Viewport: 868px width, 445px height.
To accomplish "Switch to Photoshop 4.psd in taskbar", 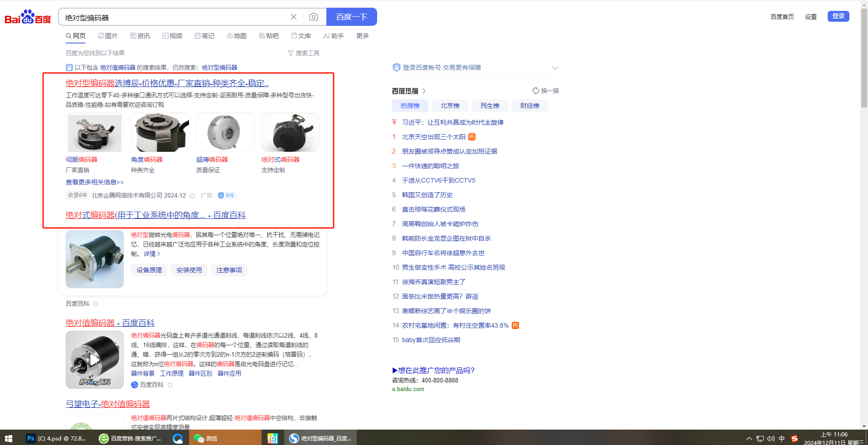I will click(56, 438).
